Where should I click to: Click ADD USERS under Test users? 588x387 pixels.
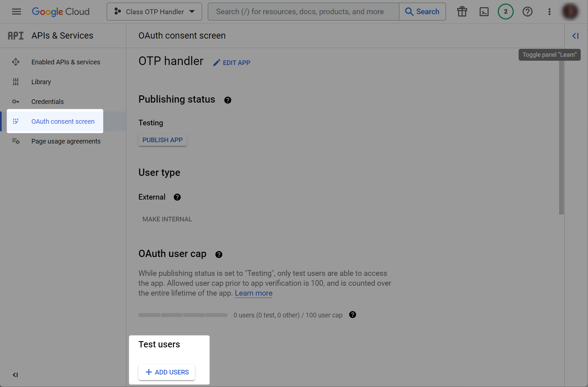click(166, 372)
